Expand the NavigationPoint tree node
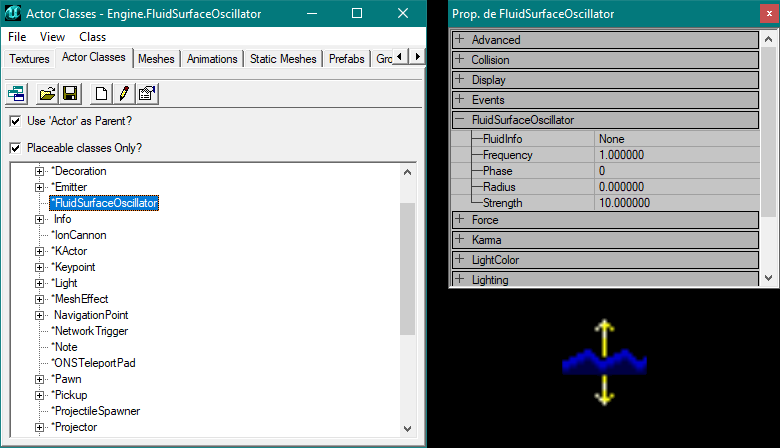The height and width of the screenshot is (448, 780). [x=39, y=315]
